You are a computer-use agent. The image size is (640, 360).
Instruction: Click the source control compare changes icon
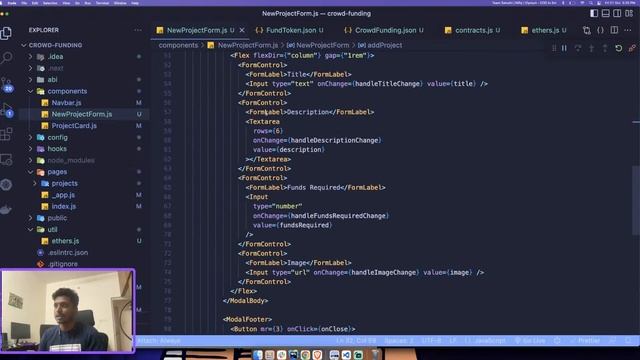587,30
